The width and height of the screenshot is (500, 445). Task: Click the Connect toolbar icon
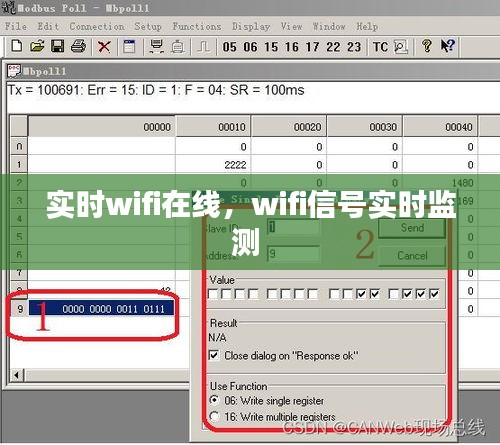click(156, 46)
